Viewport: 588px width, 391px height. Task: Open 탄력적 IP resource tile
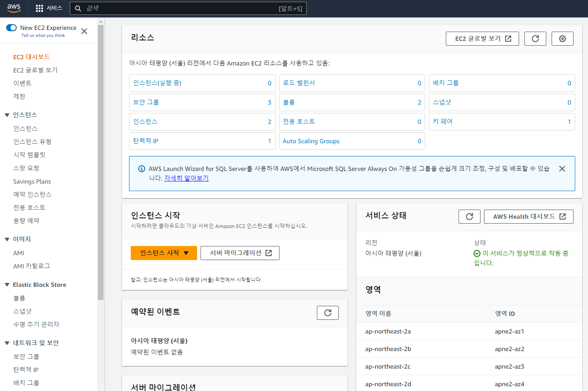pyautogui.click(x=202, y=141)
